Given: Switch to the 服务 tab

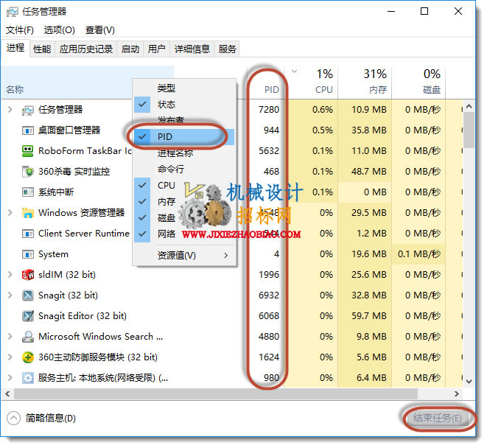Looking at the screenshot, I should pos(227,49).
